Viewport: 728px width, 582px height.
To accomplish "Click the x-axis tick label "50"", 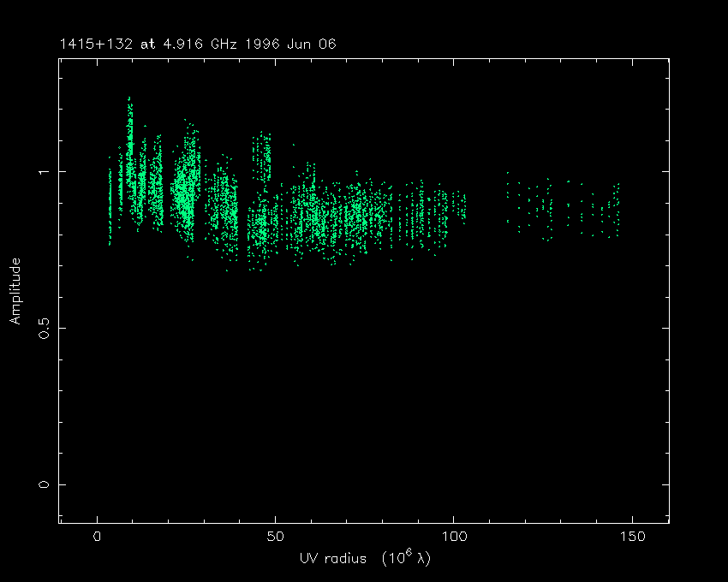I will coord(275,537).
